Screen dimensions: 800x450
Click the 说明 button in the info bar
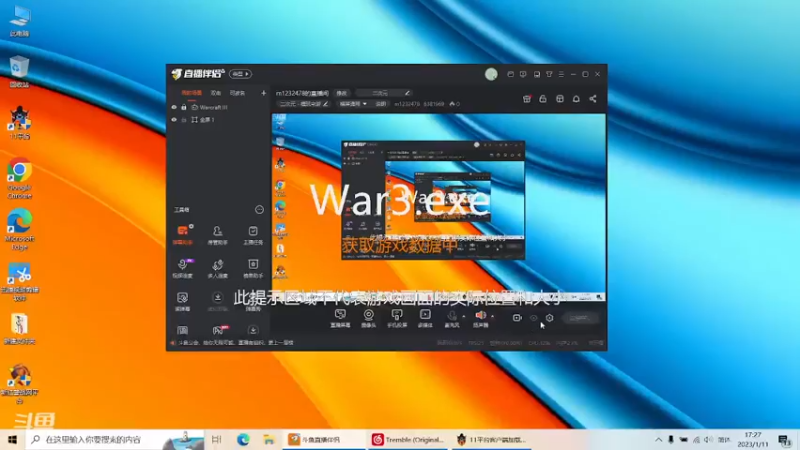point(381,104)
